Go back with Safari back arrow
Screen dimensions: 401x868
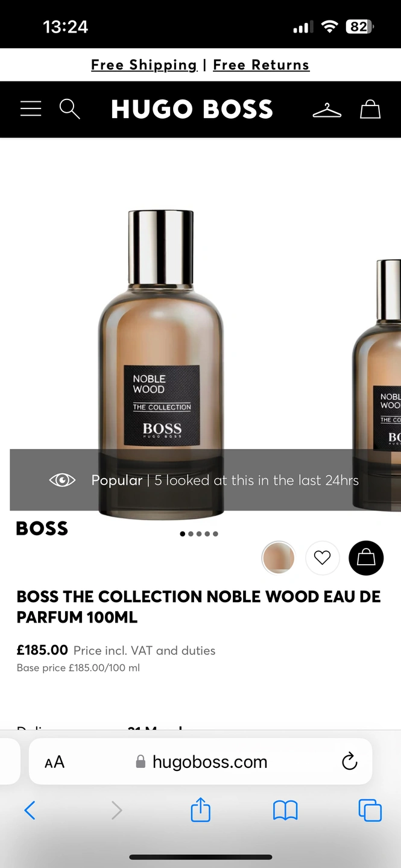coord(30,810)
